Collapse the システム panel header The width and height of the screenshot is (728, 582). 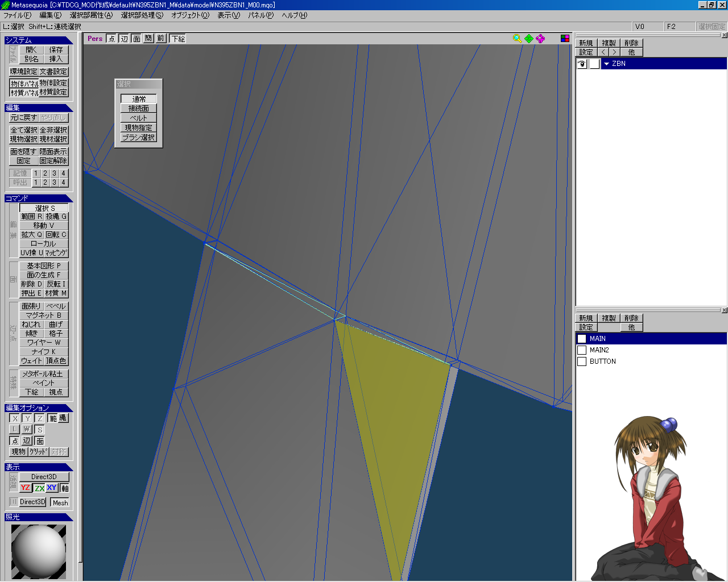(x=39, y=40)
